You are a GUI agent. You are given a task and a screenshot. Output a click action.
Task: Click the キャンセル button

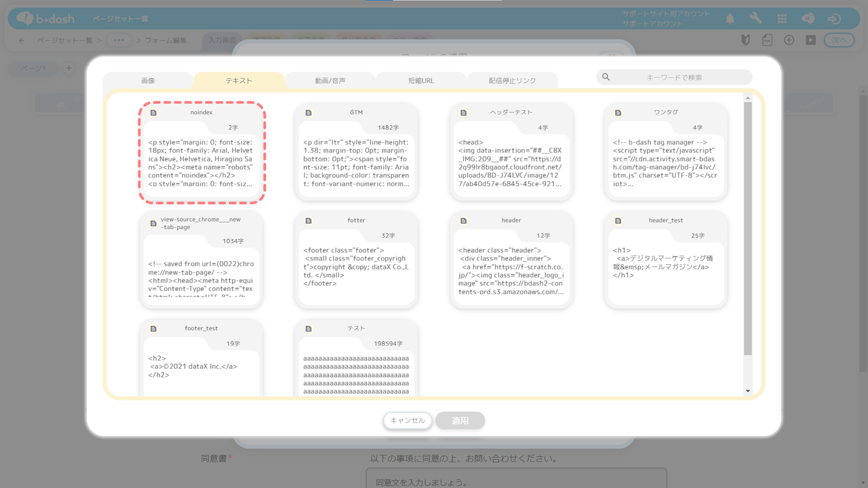408,420
